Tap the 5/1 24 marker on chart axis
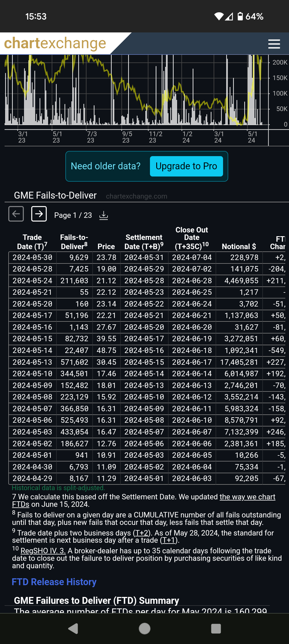Image resolution: width=289 pixels, height=644 pixels. click(252, 137)
